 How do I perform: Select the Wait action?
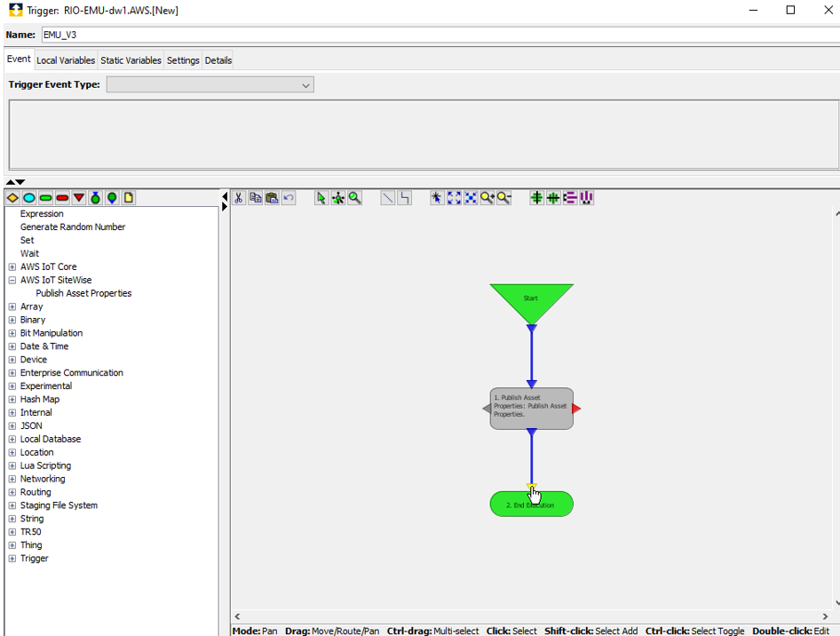click(x=29, y=253)
